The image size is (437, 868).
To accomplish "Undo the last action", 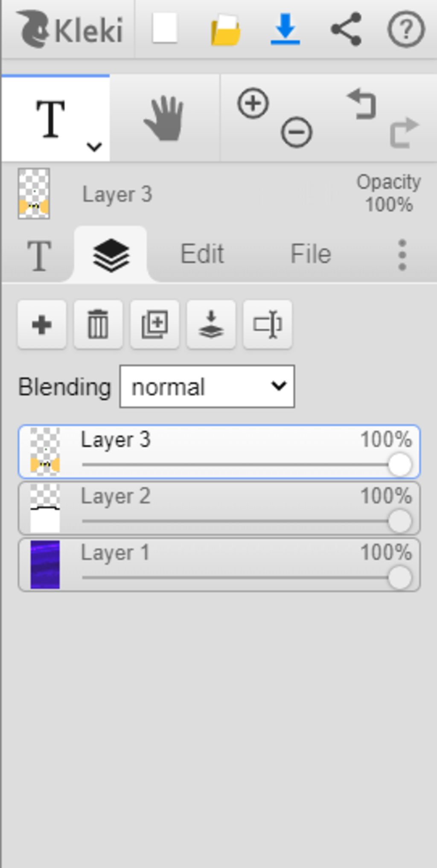I will [x=362, y=104].
